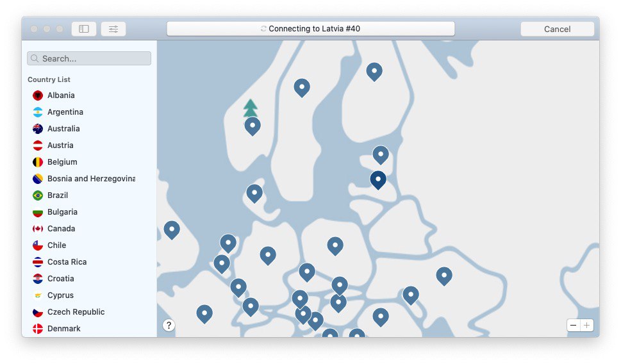Viewport: 621px width, 364px height.
Task: Select the Netherlands map pin
Action: [x=228, y=243]
